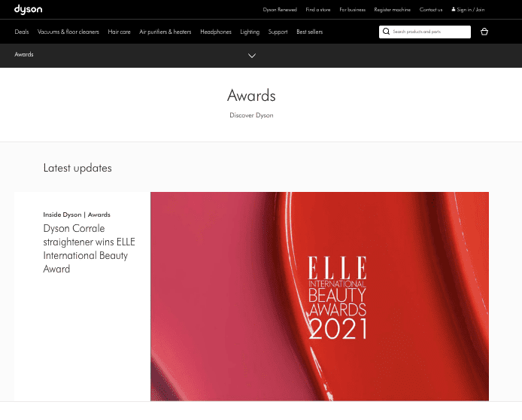Click the Inside Dyson | Awards label
The width and height of the screenshot is (522, 420).
tap(77, 215)
